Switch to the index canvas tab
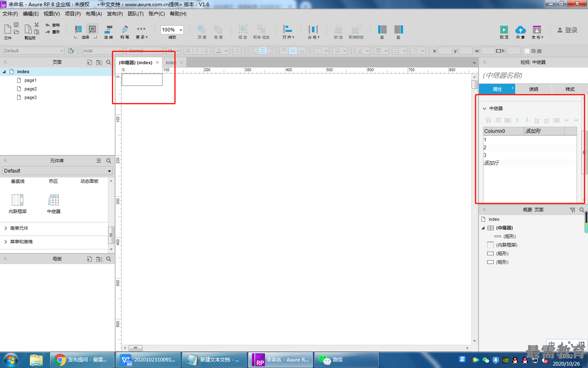The height and width of the screenshot is (368, 588). tap(171, 63)
